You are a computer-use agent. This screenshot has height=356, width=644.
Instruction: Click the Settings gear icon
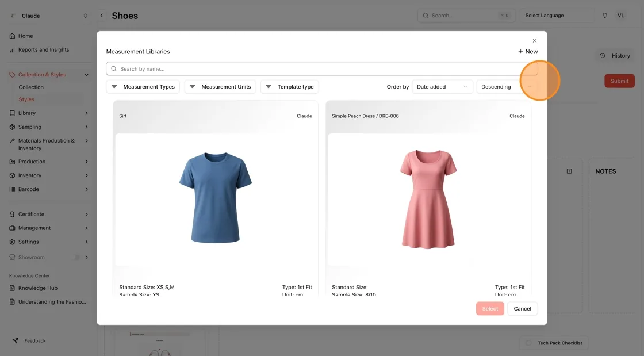click(x=12, y=242)
